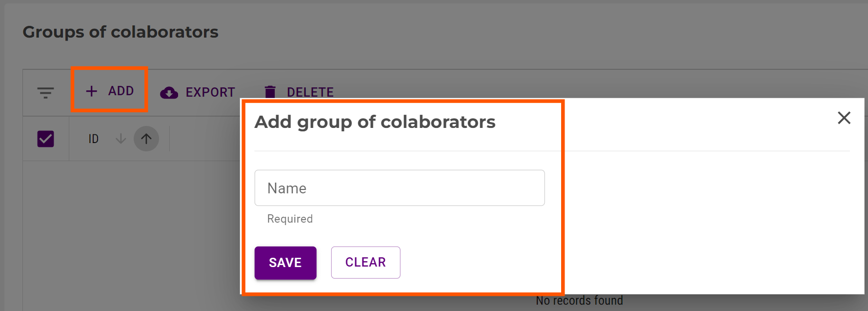
Task: Open the table filter icon
Action: [x=45, y=92]
